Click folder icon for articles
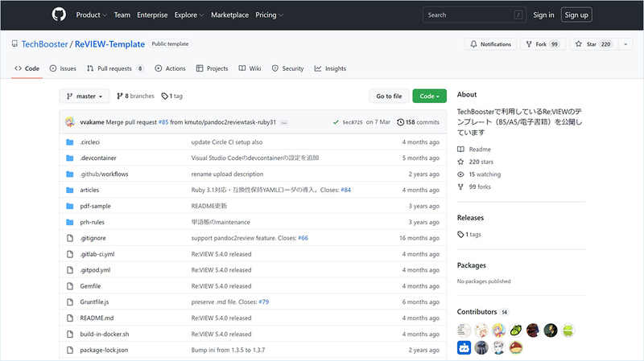Image resolution: width=644 pixels, height=361 pixels. (70, 190)
